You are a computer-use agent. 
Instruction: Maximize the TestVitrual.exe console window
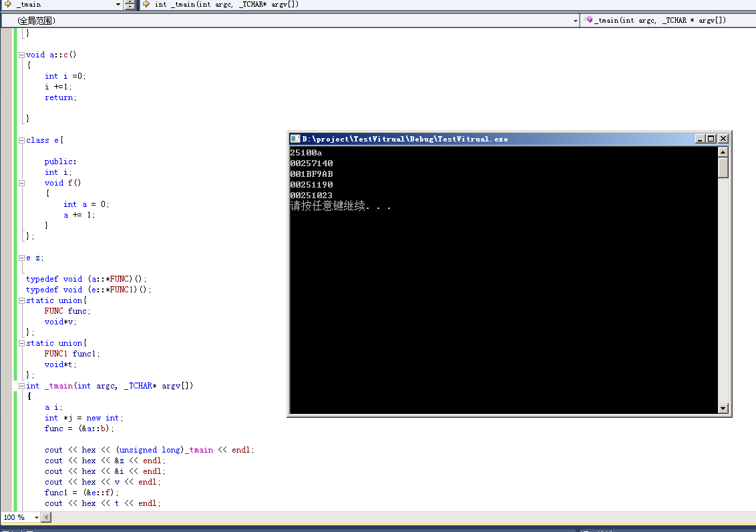[711, 139]
